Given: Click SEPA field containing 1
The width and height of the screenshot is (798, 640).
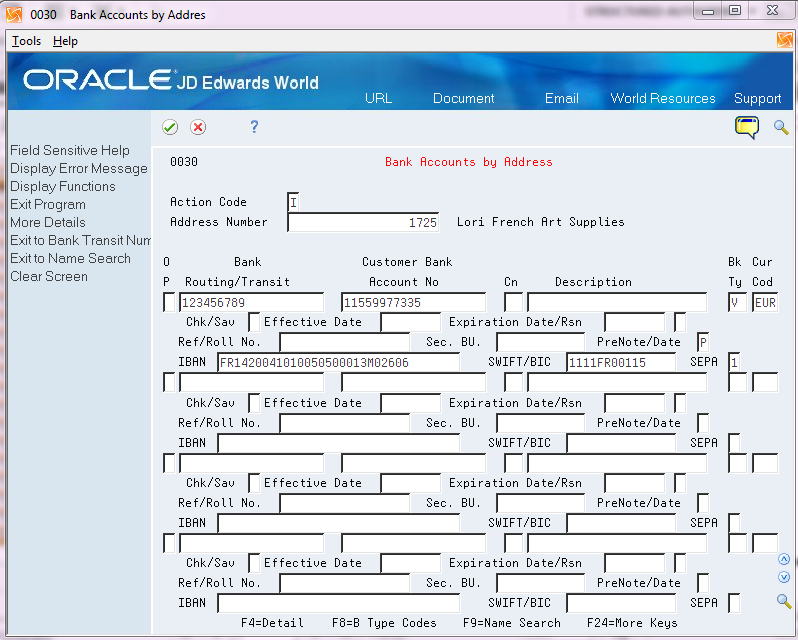Looking at the screenshot, I should click(x=734, y=363).
